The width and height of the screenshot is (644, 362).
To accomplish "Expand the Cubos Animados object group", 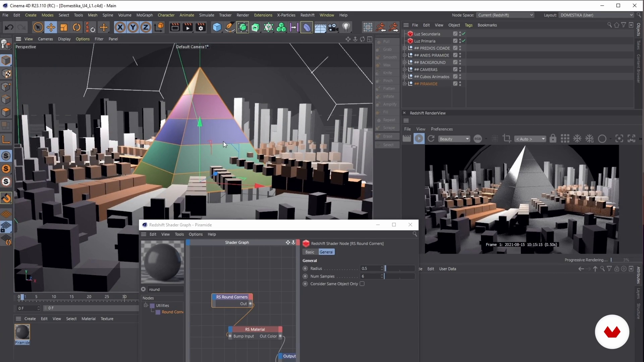I will (x=405, y=77).
